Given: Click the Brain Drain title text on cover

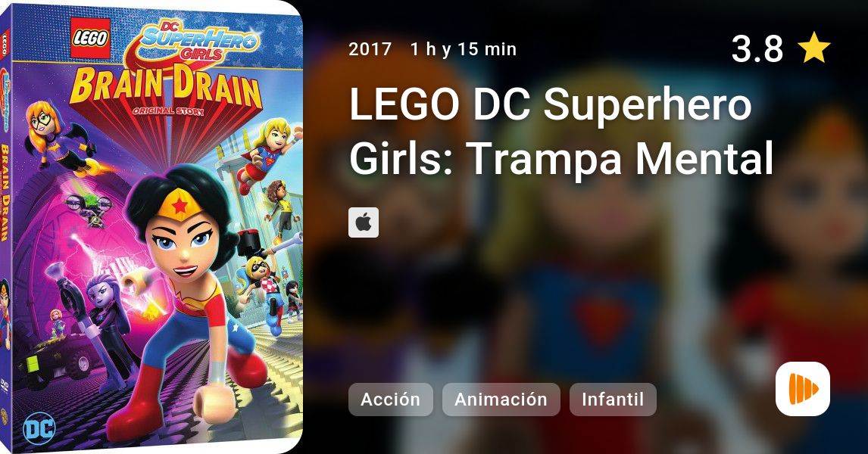Looking at the screenshot, I should click(165, 87).
